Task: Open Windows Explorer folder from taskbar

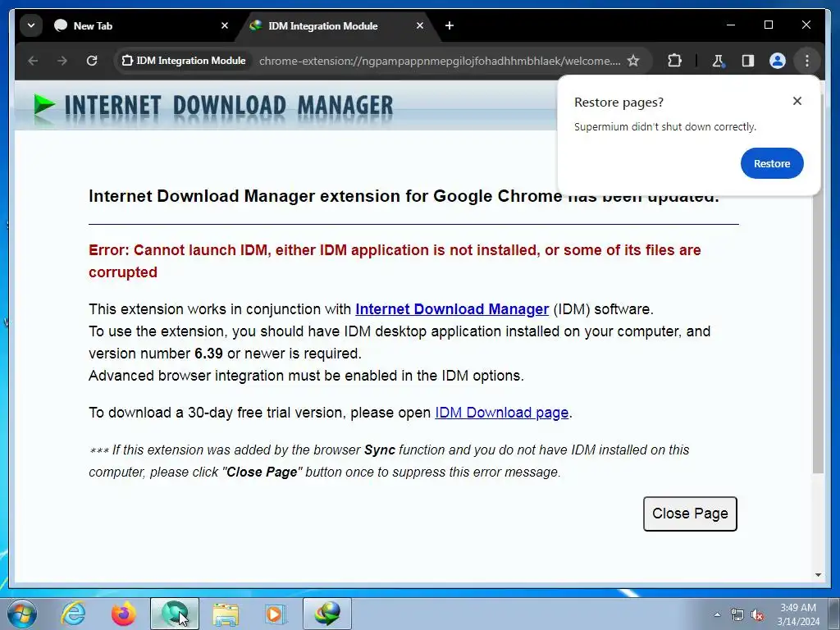Action: [226, 614]
